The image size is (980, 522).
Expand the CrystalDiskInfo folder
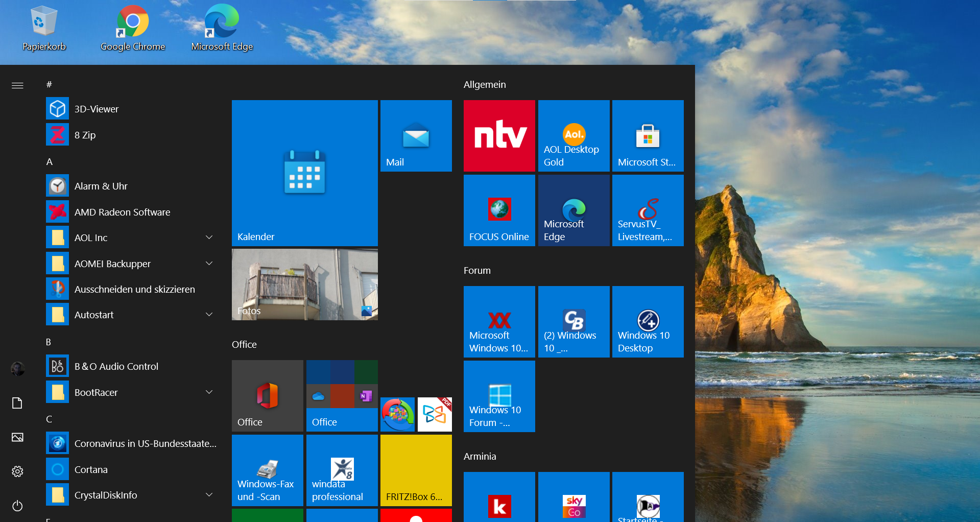tap(131, 495)
